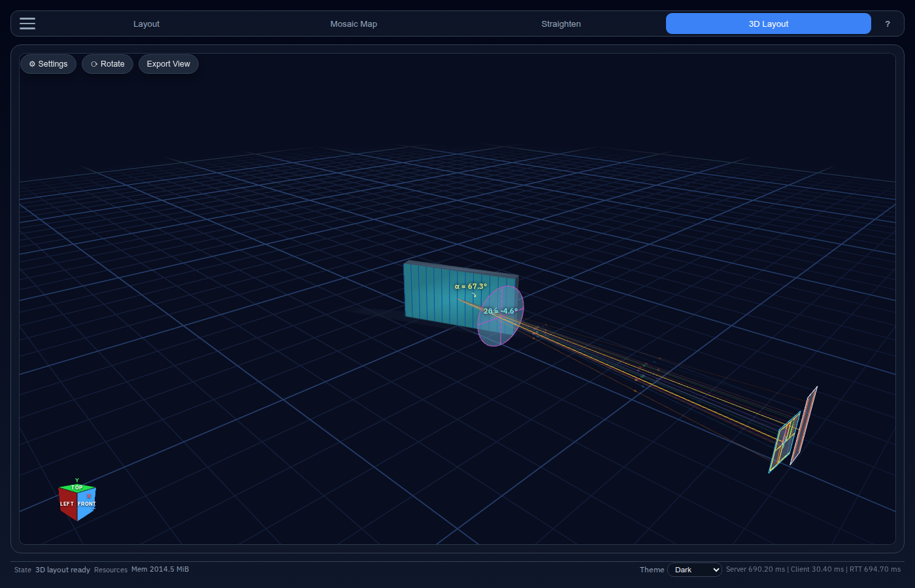Click the Rotate button

click(x=107, y=64)
